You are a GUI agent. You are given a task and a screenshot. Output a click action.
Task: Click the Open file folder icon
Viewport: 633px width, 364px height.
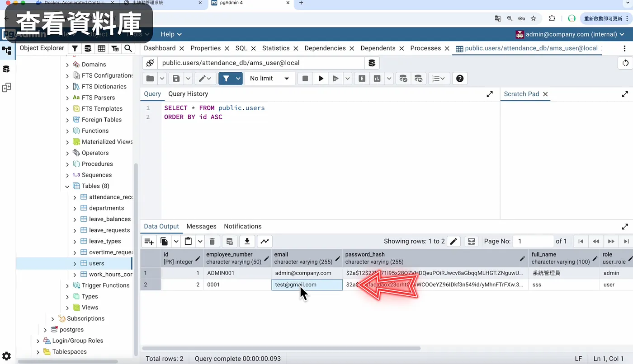click(150, 79)
